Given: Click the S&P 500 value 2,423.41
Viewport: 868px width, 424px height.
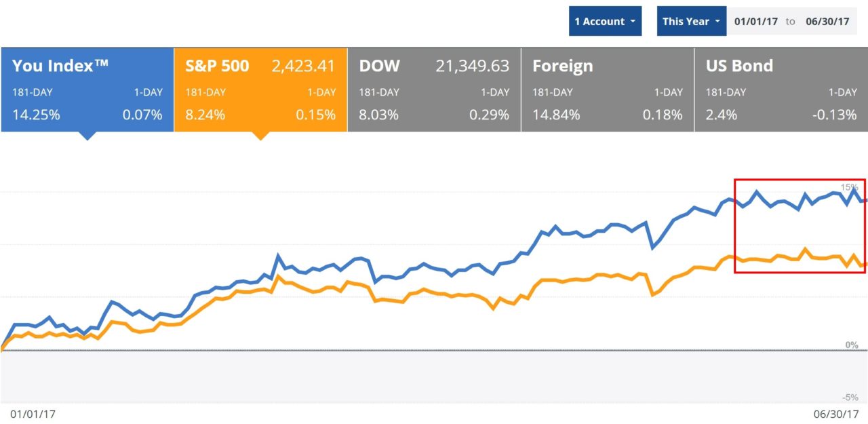Looking at the screenshot, I should click(x=303, y=66).
